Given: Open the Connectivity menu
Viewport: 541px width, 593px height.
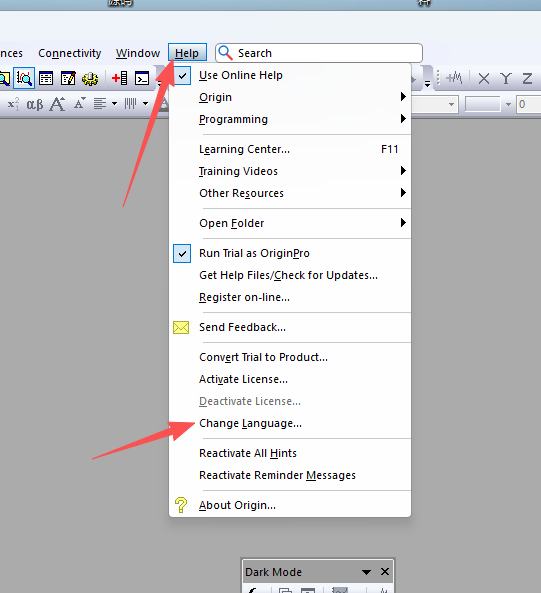Looking at the screenshot, I should pos(70,53).
